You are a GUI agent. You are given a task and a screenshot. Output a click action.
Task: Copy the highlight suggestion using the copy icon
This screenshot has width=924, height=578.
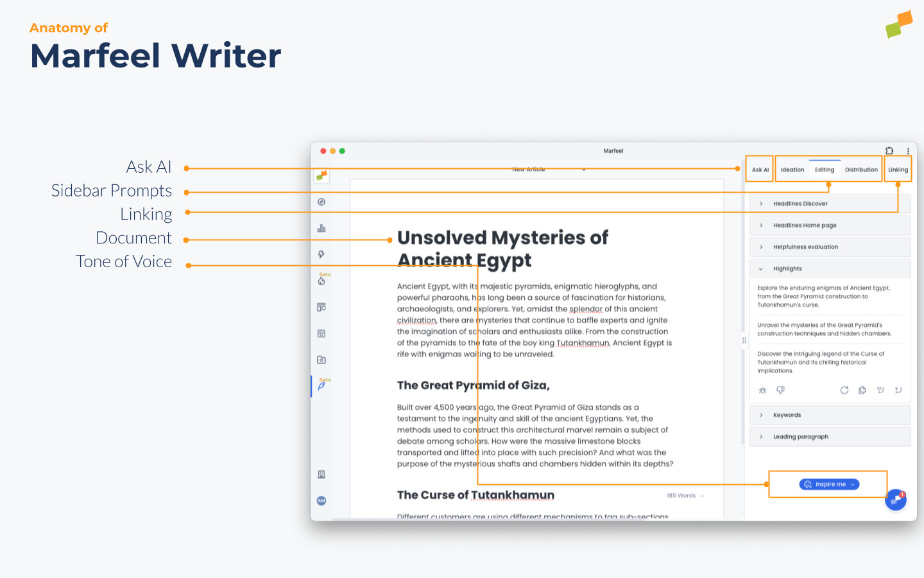pos(862,390)
